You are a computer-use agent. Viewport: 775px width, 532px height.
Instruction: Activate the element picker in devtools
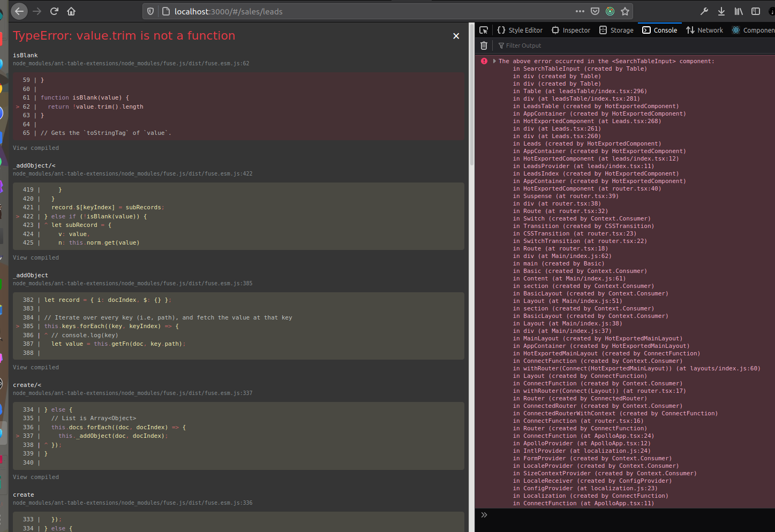pos(484,30)
